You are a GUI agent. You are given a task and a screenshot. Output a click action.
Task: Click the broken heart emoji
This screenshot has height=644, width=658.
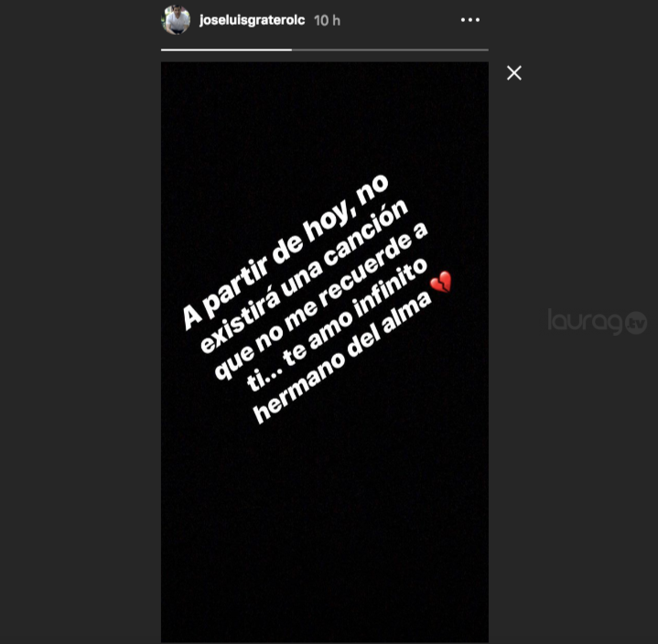[441, 282]
